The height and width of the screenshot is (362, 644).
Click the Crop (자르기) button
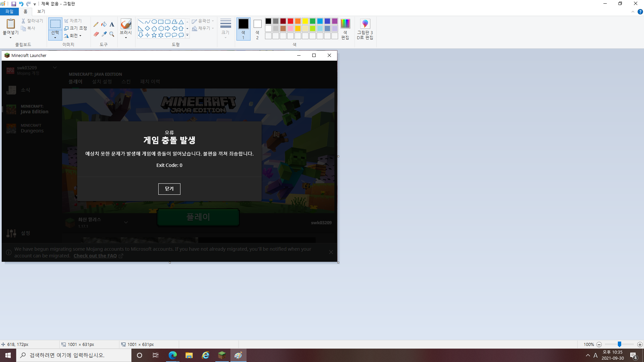tap(73, 21)
